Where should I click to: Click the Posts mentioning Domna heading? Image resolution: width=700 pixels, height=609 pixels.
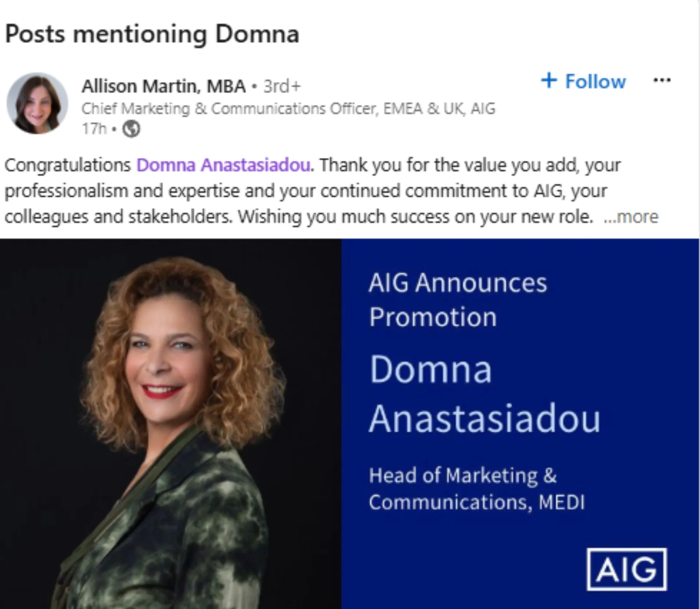point(152,34)
